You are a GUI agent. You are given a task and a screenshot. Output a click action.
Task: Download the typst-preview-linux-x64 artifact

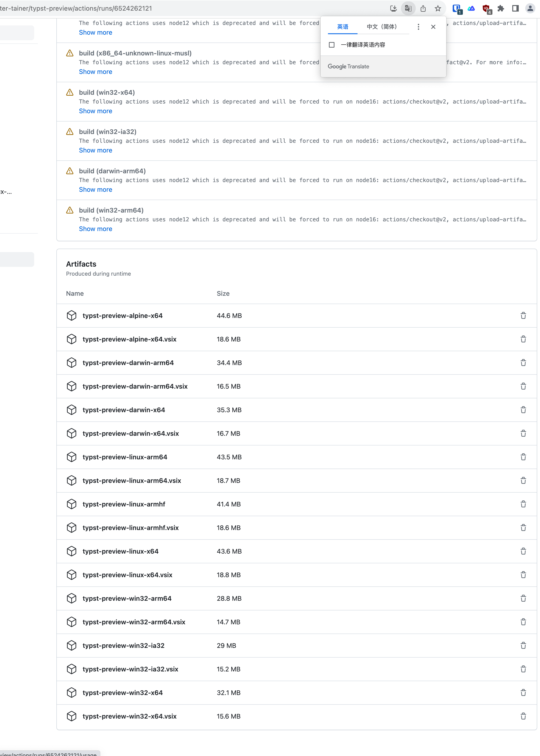pyautogui.click(x=120, y=551)
